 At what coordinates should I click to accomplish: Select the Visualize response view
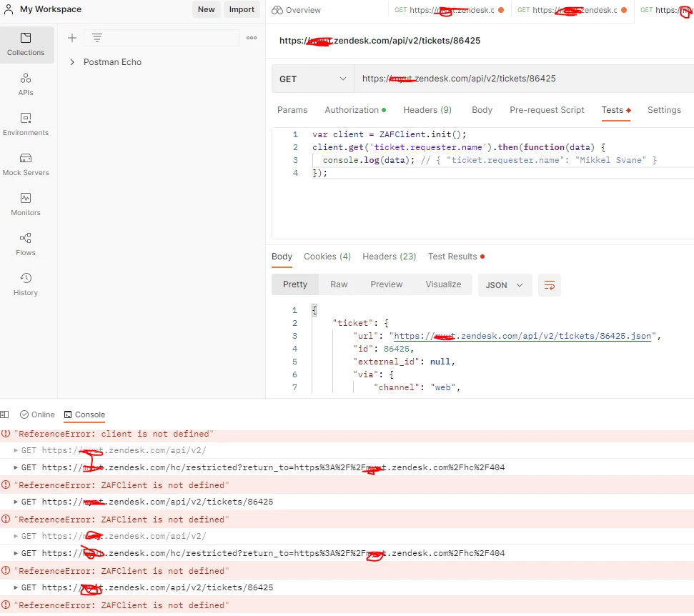point(443,284)
